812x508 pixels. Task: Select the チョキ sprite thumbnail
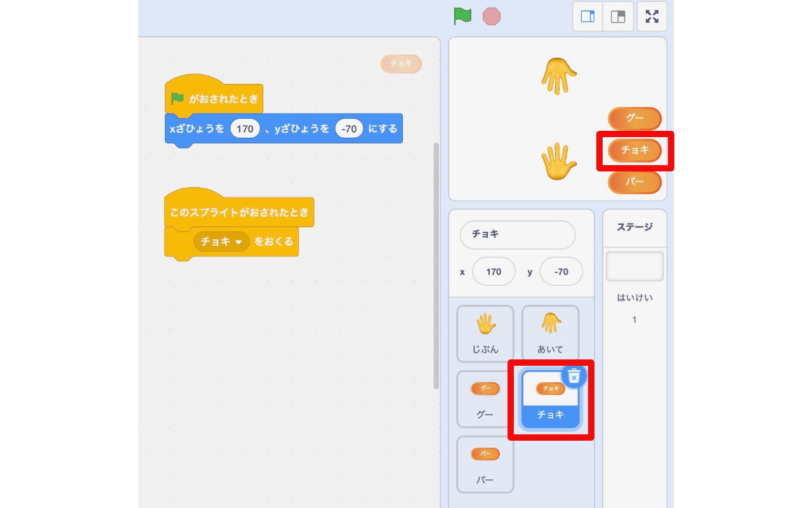click(551, 399)
